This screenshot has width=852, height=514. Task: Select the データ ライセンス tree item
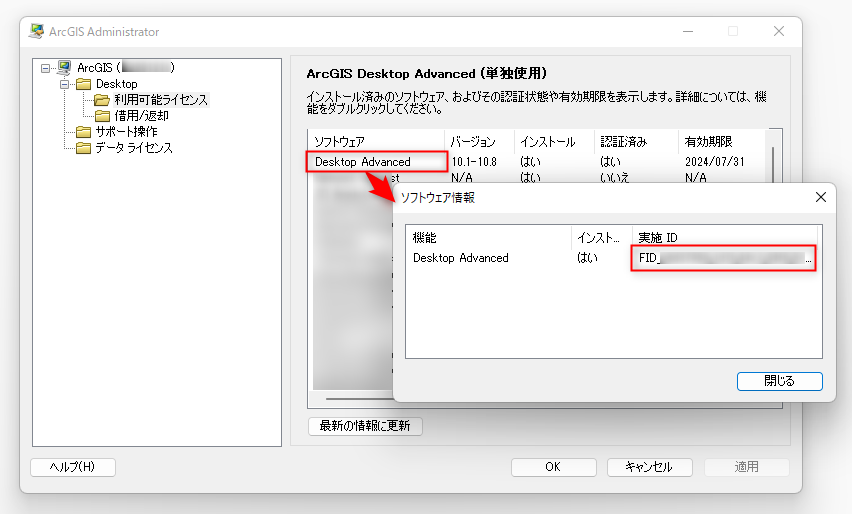[134, 148]
